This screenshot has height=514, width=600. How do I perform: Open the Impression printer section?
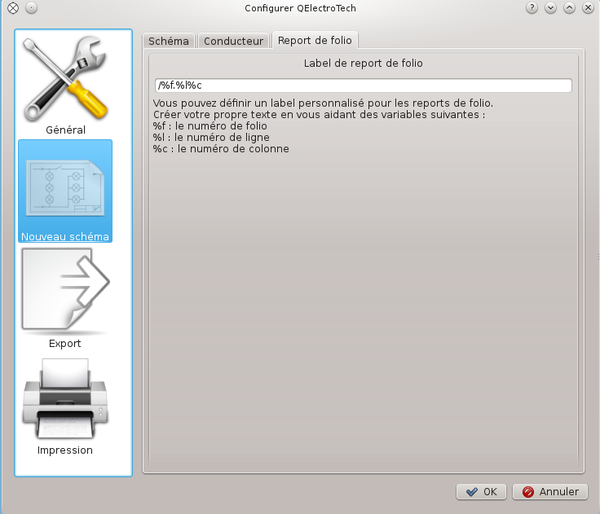65,406
